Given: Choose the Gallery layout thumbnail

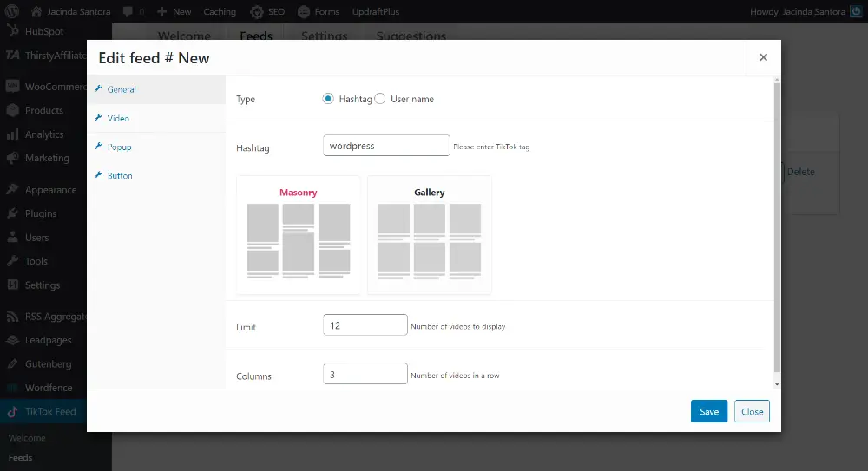Looking at the screenshot, I should [429, 235].
